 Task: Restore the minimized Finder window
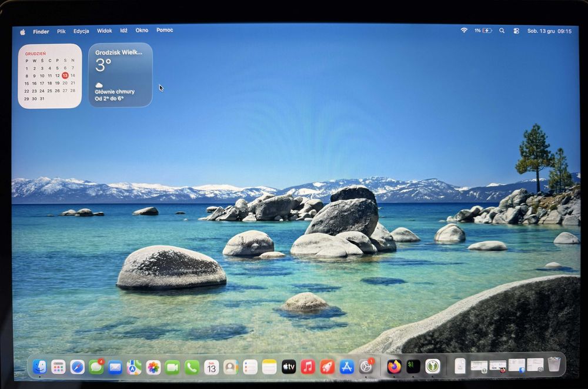[x=516, y=365]
